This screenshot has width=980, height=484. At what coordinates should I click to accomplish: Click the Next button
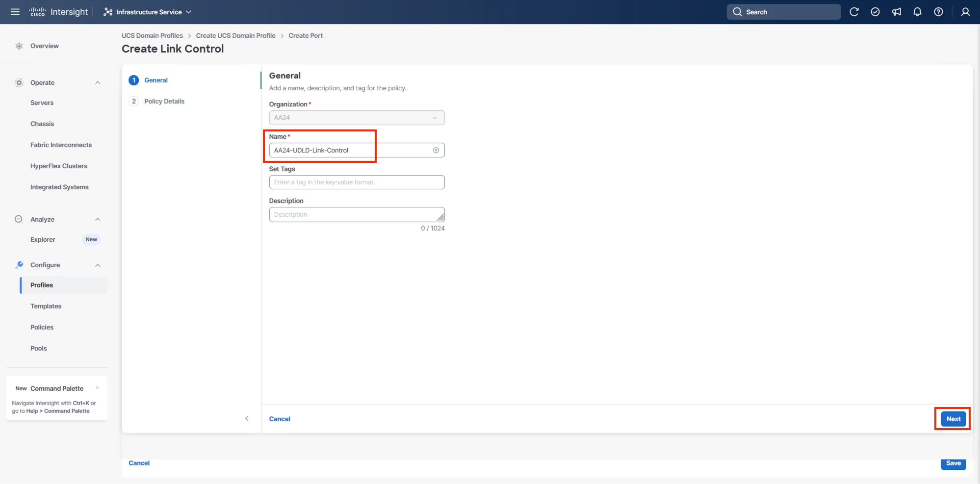tap(952, 419)
